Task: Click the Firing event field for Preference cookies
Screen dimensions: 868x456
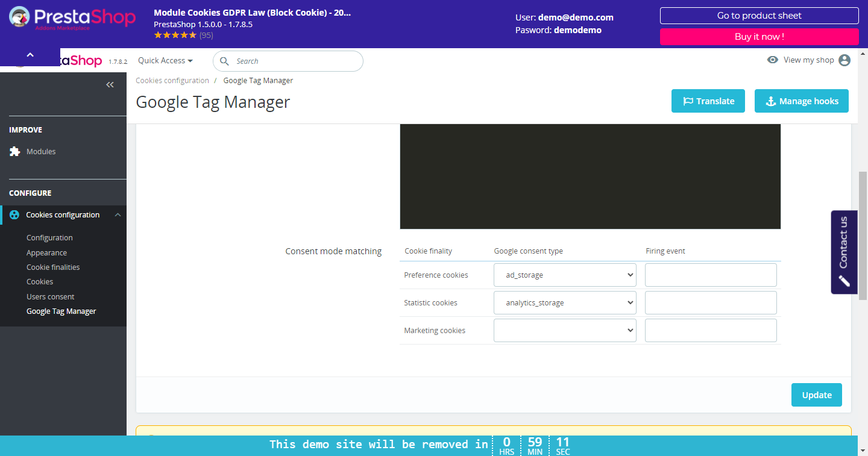Action: click(711, 275)
